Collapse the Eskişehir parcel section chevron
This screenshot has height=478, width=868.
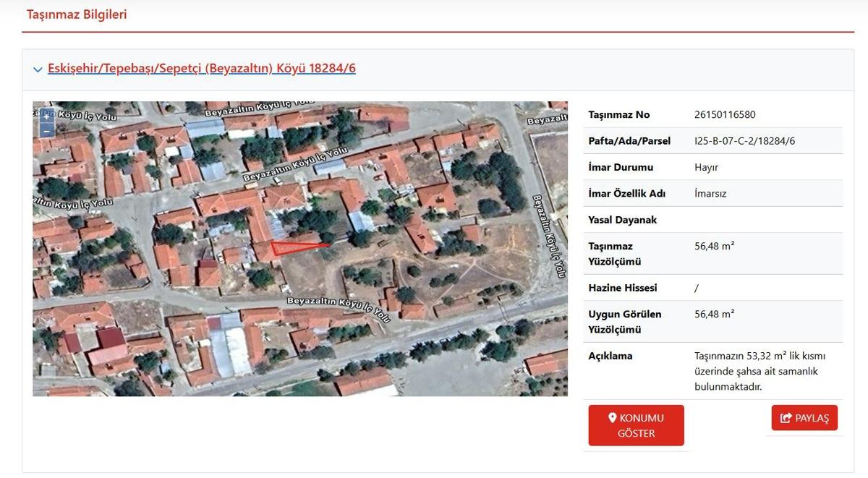point(38,69)
